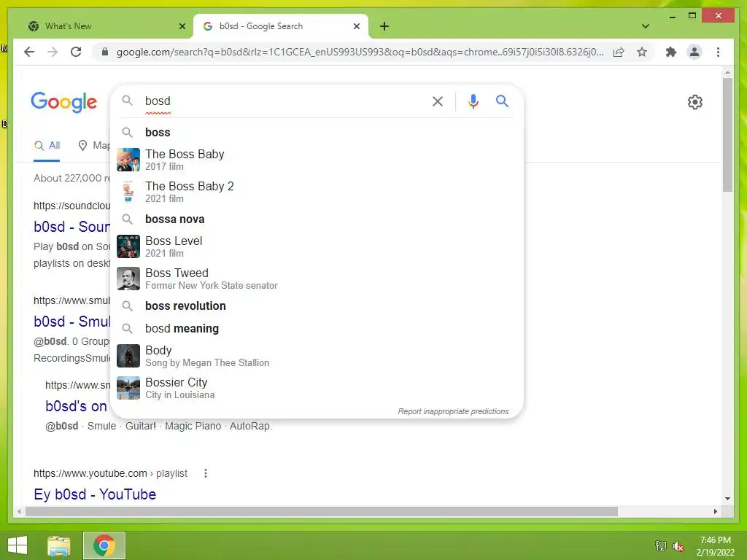The height and width of the screenshot is (560, 747).
Task: Open the 'b0sd - SoundCloud' result link
Action: [x=71, y=227]
